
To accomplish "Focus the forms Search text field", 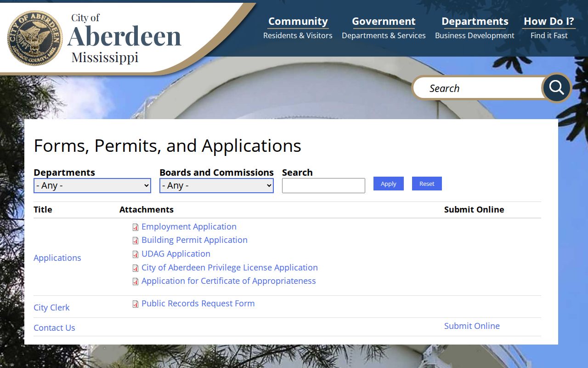I will click(x=323, y=185).
